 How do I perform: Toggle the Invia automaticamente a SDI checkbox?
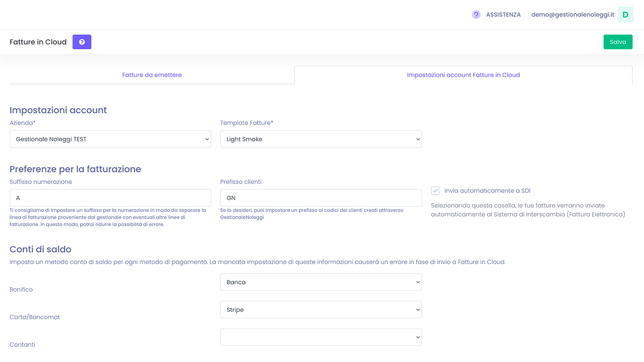(435, 191)
